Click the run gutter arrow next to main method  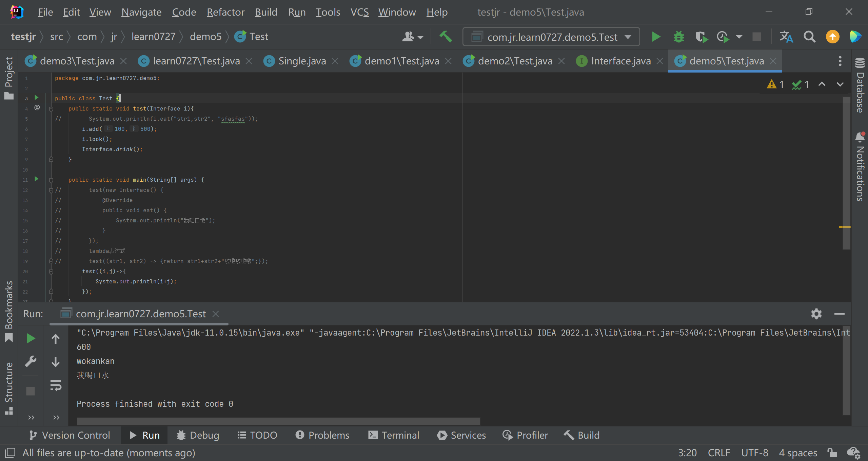point(37,179)
